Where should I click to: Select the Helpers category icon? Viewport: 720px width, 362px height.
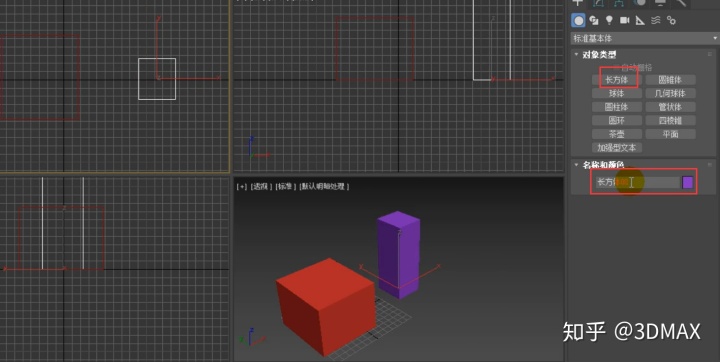[x=640, y=20]
